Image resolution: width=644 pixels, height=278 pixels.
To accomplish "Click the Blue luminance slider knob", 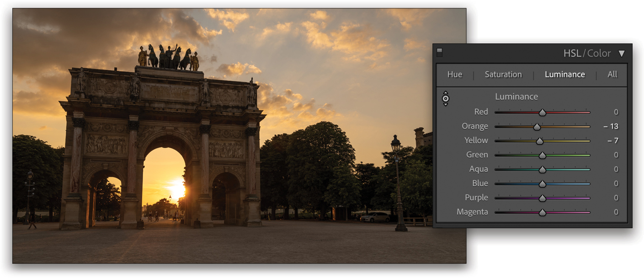I will point(542,183).
